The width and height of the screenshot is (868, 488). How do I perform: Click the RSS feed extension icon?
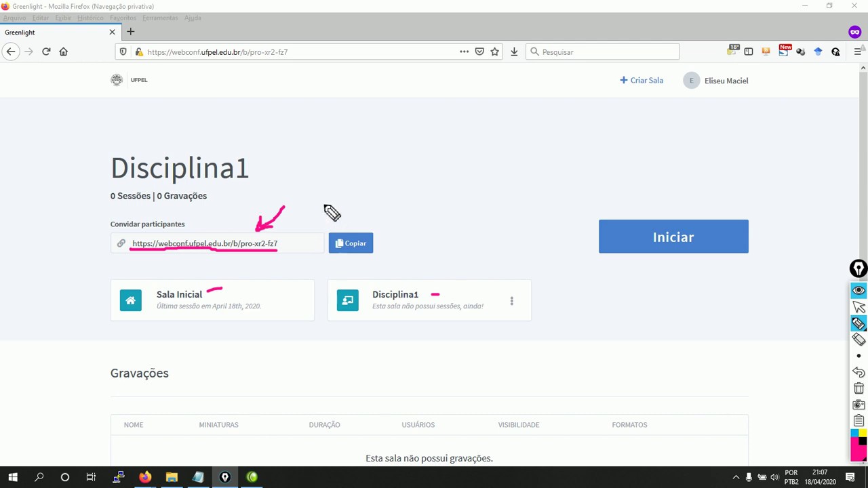click(766, 52)
